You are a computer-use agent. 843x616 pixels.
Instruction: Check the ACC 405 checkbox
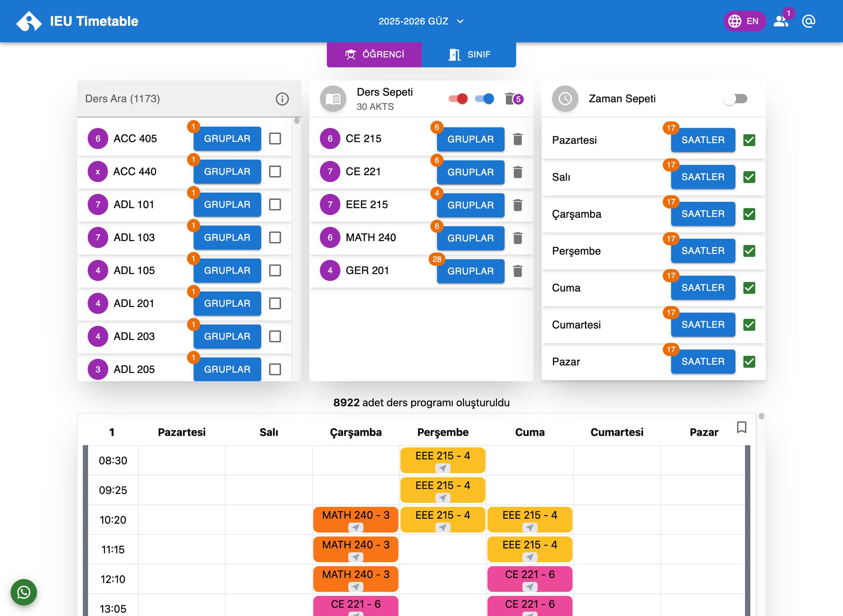pyautogui.click(x=275, y=139)
